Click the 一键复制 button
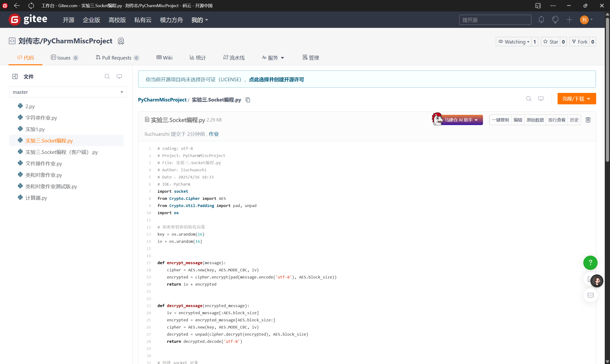Screen dimensions: 610x364 click(500, 120)
